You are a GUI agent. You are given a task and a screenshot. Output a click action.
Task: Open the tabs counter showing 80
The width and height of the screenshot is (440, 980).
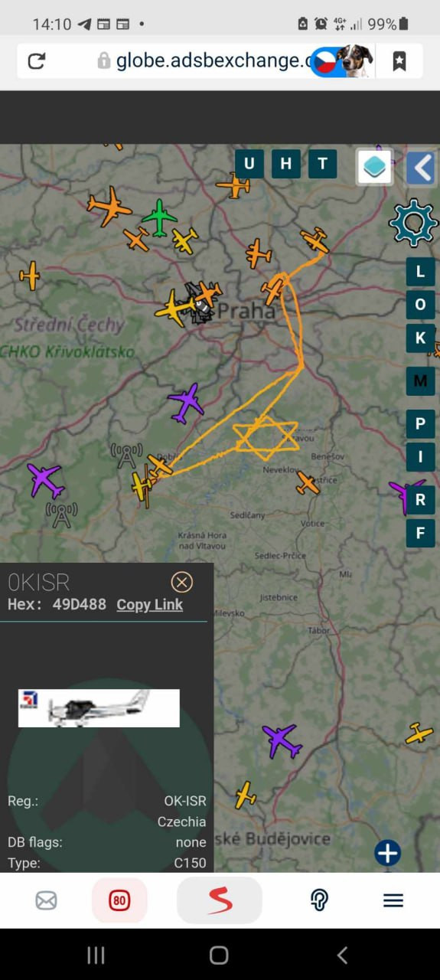[x=119, y=900]
